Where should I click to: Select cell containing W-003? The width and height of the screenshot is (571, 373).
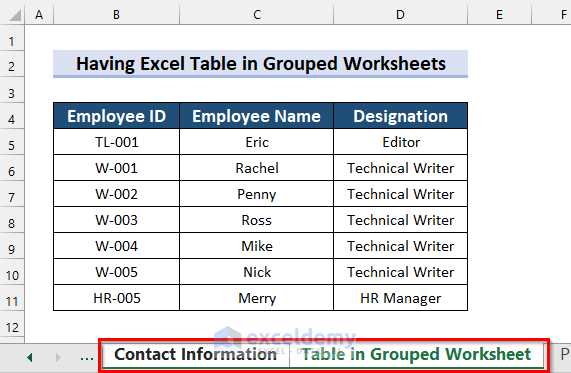[x=117, y=220]
